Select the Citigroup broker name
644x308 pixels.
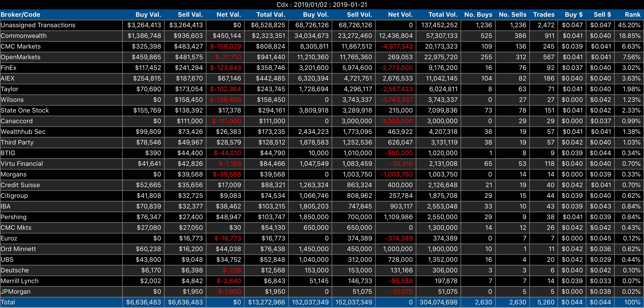click(14, 196)
